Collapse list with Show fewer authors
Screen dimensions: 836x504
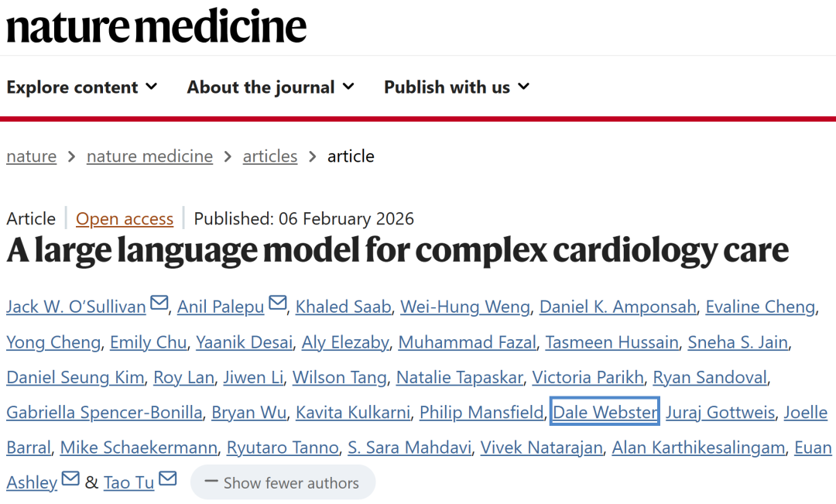click(283, 483)
